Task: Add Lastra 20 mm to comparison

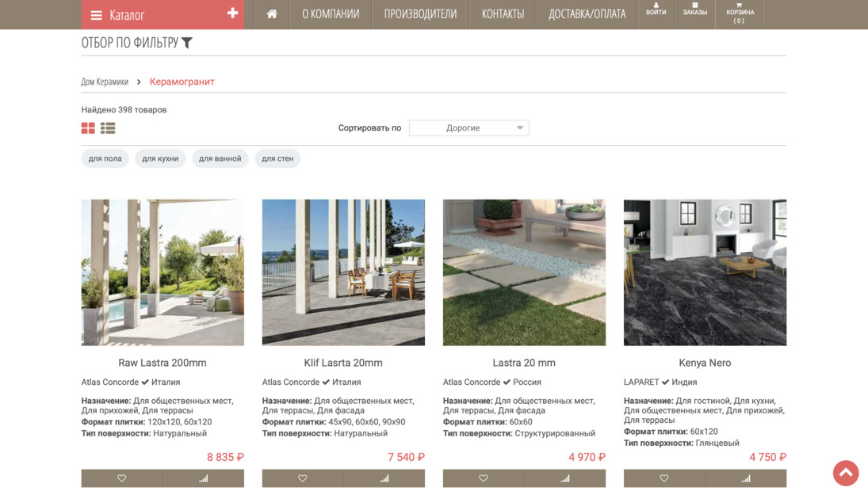Action: click(564, 478)
